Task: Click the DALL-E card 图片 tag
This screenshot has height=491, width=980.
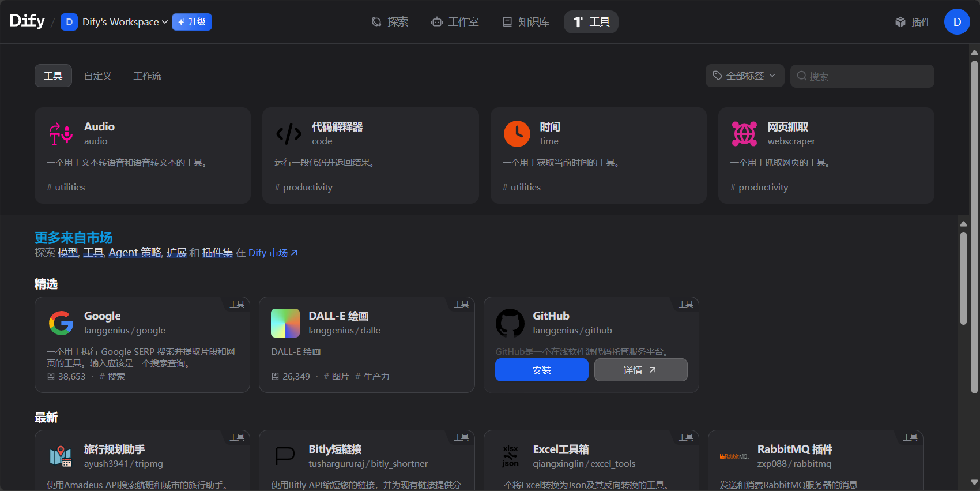Action: 337,376
